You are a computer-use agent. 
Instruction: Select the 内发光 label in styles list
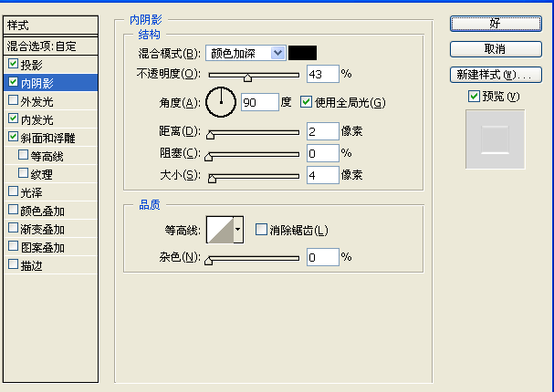[x=37, y=119]
